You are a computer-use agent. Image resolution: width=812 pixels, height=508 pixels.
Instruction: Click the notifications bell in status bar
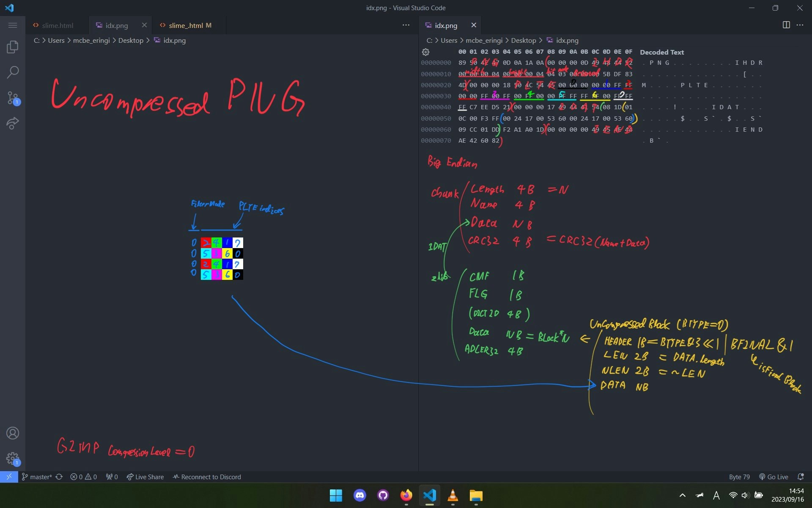pyautogui.click(x=800, y=477)
